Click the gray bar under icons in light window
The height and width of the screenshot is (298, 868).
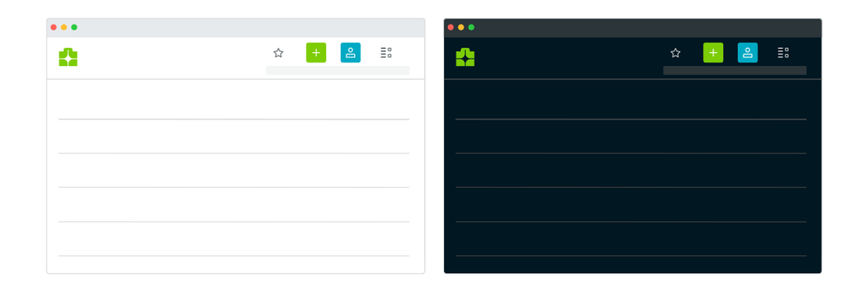pyautogui.click(x=338, y=71)
